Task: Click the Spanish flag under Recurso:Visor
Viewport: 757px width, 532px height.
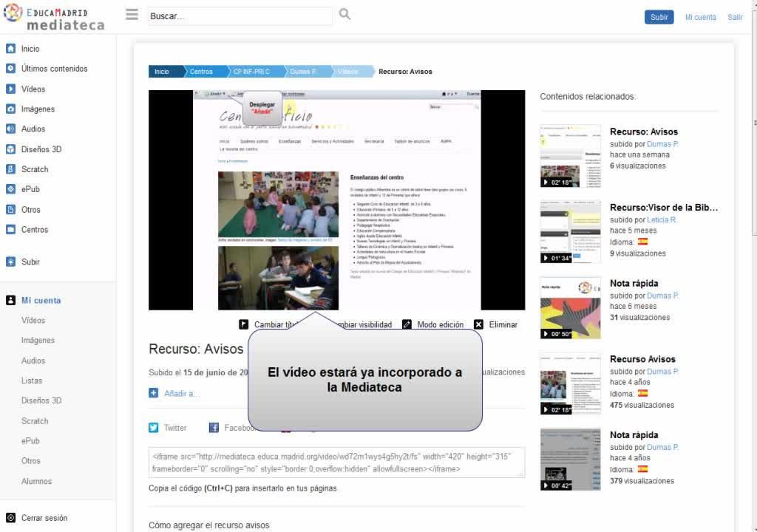Action: (x=642, y=242)
